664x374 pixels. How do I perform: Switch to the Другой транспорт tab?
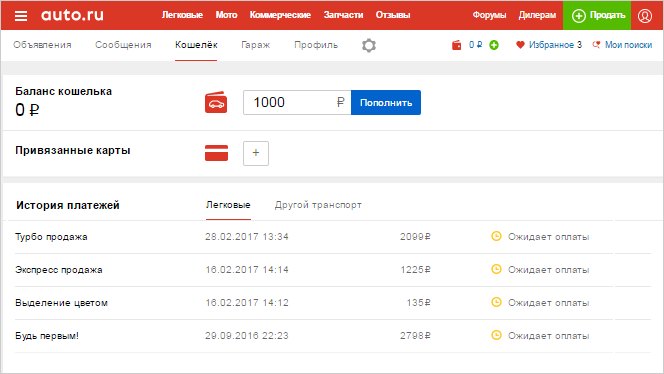(x=318, y=205)
